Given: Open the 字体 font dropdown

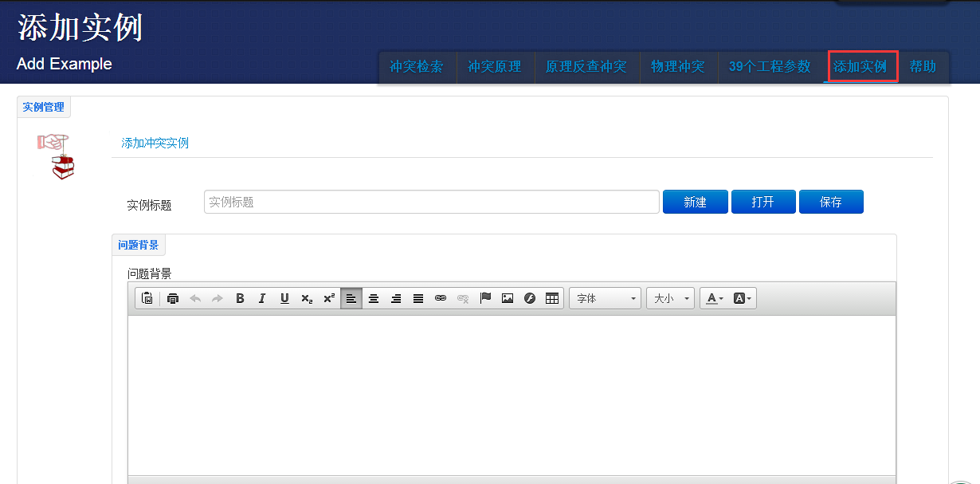Looking at the screenshot, I should (605, 298).
